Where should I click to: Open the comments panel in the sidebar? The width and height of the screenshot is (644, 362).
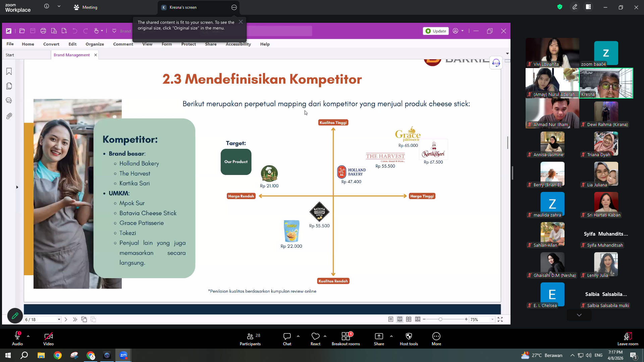pos(9,101)
